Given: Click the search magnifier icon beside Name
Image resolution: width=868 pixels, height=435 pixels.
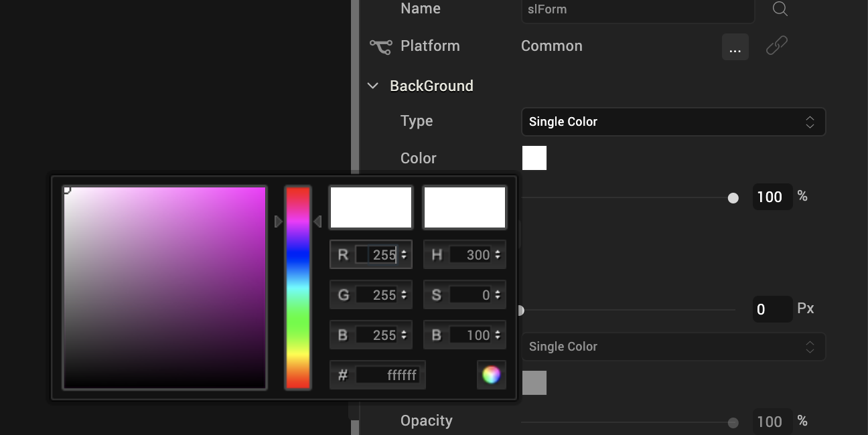Looking at the screenshot, I should pos(780,9).
